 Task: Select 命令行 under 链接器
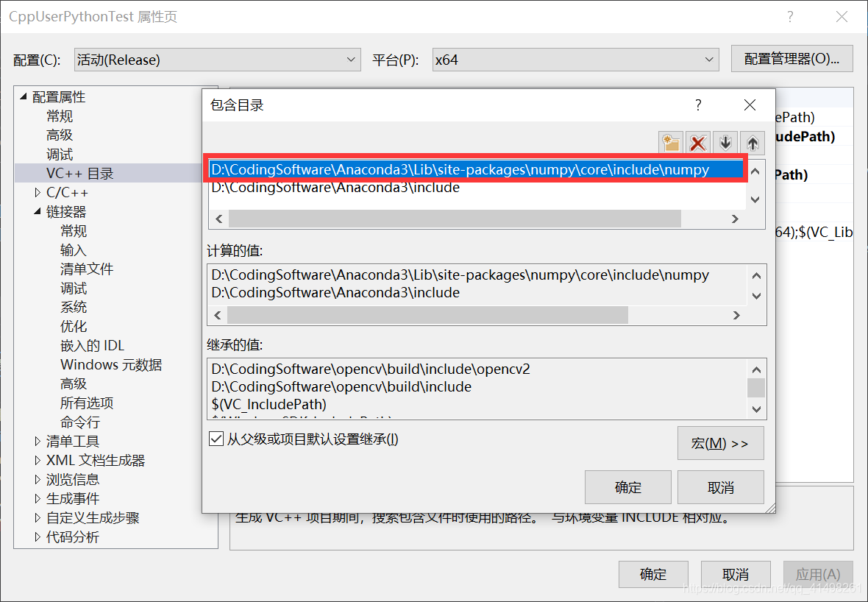tap(79, 422)
